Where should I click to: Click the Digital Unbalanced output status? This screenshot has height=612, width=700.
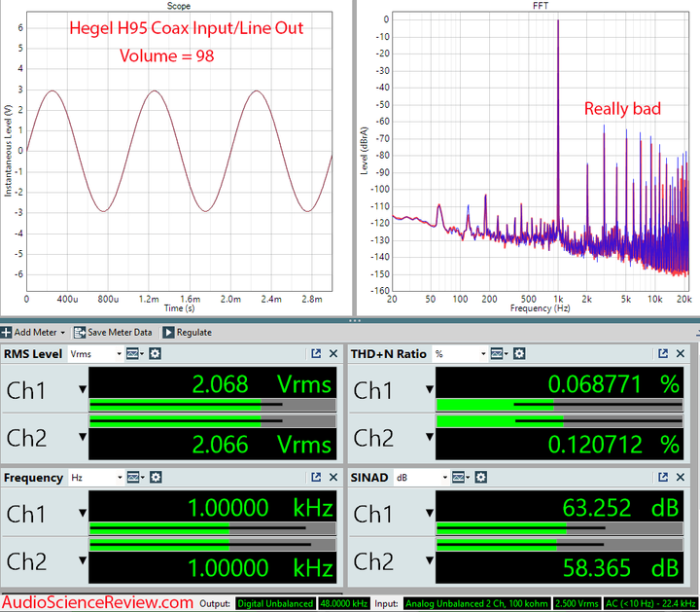click(275, 604)
